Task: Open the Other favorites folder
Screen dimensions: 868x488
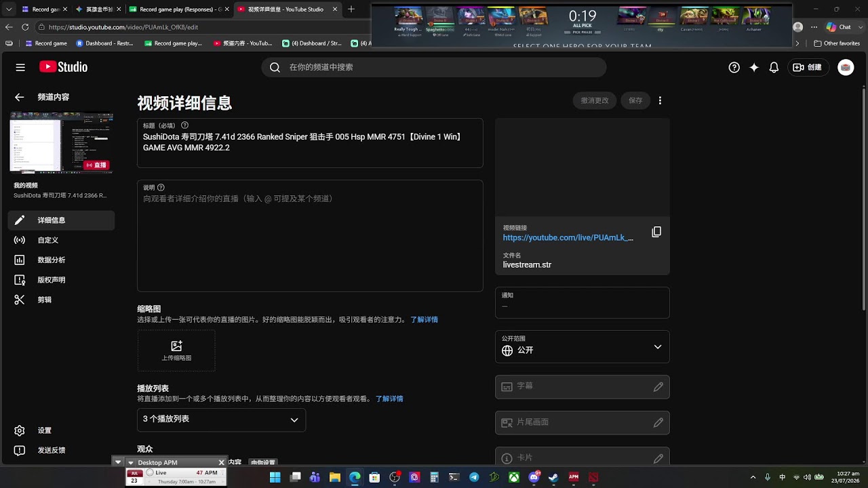Action: 837,43
